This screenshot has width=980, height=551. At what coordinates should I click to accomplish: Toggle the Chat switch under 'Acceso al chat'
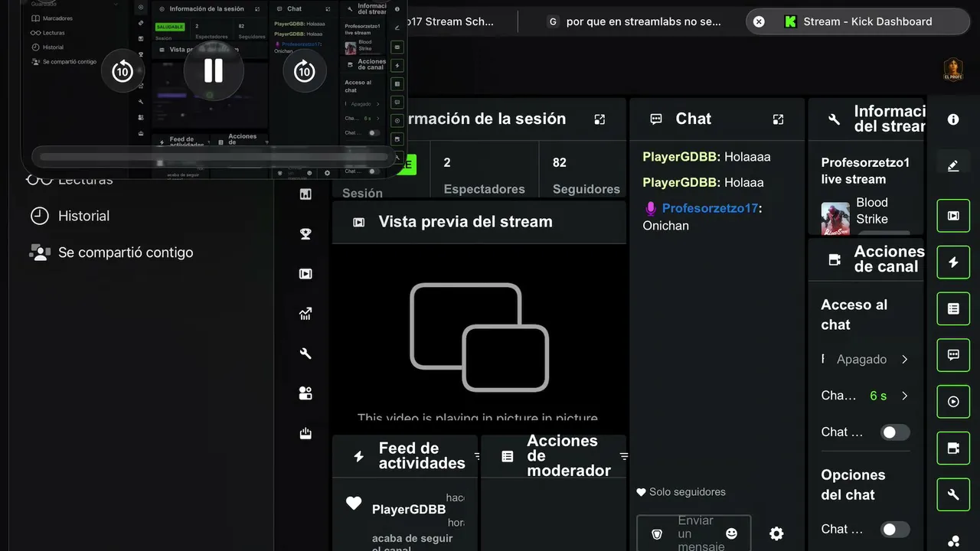coord(894,432)
